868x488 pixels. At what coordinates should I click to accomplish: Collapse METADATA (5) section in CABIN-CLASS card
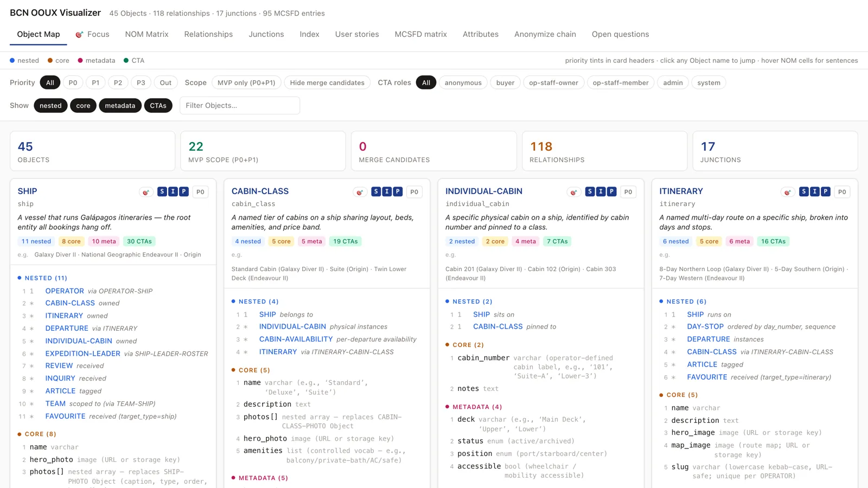coord(260,478)
